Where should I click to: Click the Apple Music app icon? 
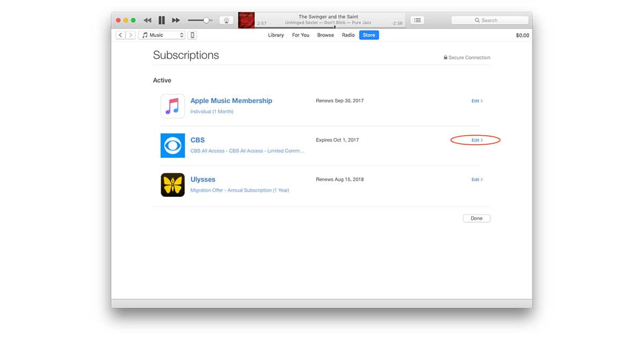coord(173,106)
